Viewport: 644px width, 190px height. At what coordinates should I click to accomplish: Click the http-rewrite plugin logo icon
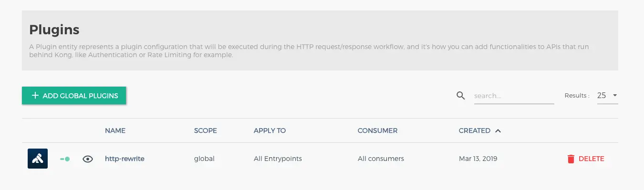coord(38,159)
